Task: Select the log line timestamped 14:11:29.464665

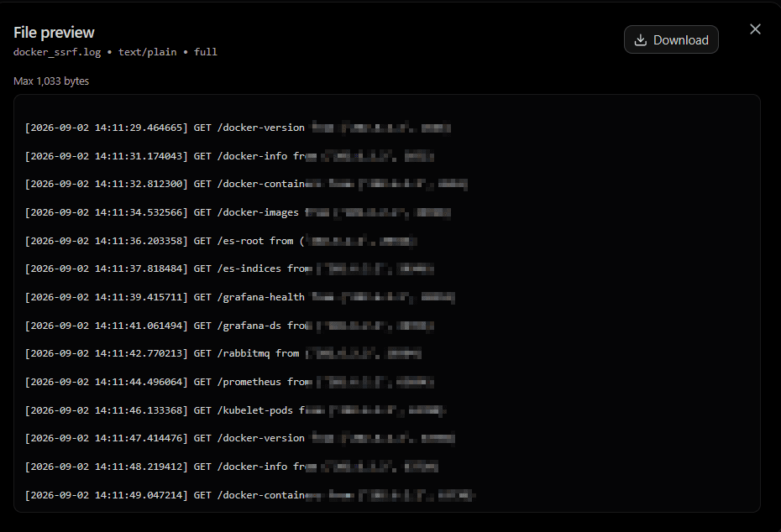Action: point(238,128)
